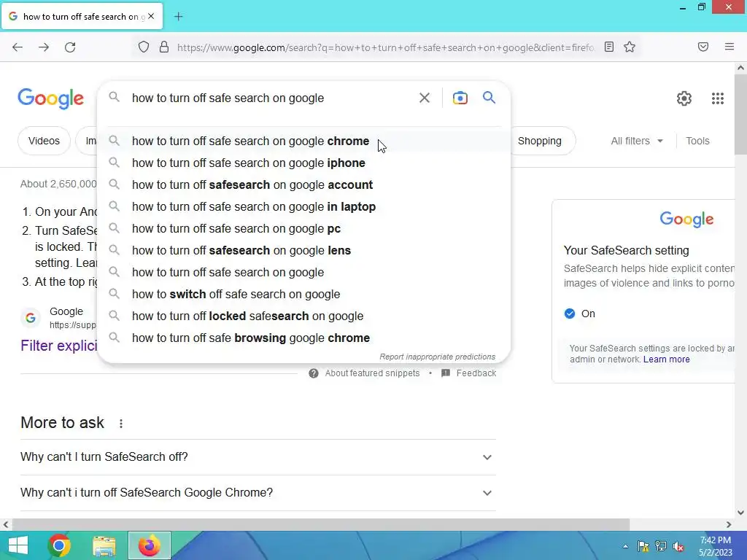The image size is (747, 560).
Task: Toggle reader view icon in address bar
Action: pos(609,47)
